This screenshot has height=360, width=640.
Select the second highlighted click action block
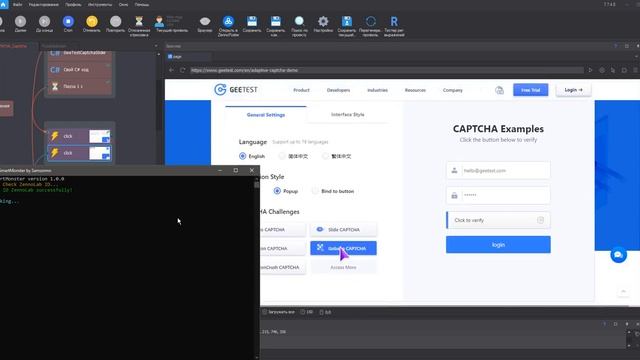79,153
